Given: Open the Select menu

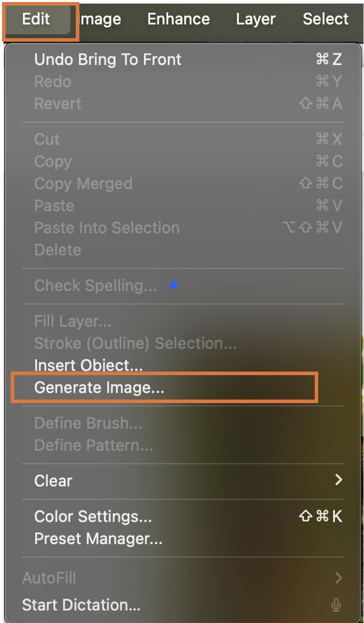Looking at the screenshot, I should point(325,19).
